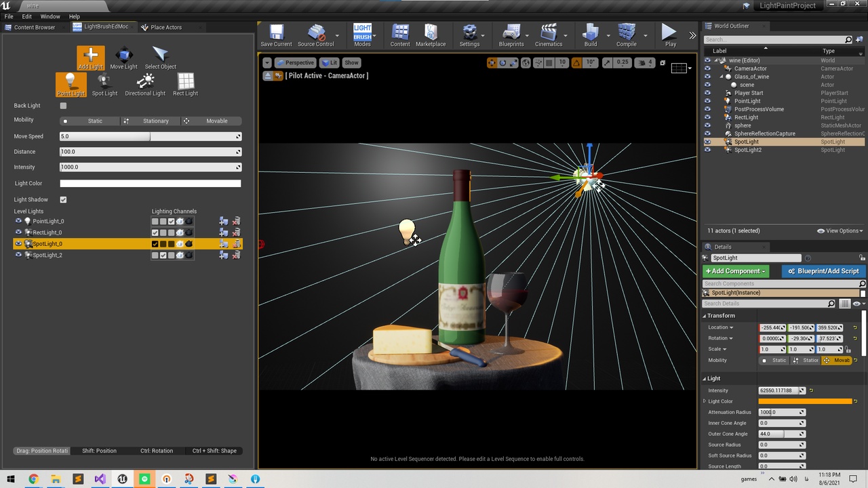Open the File menu
This screenshot has width=868, height=488.
click(9, 16)
